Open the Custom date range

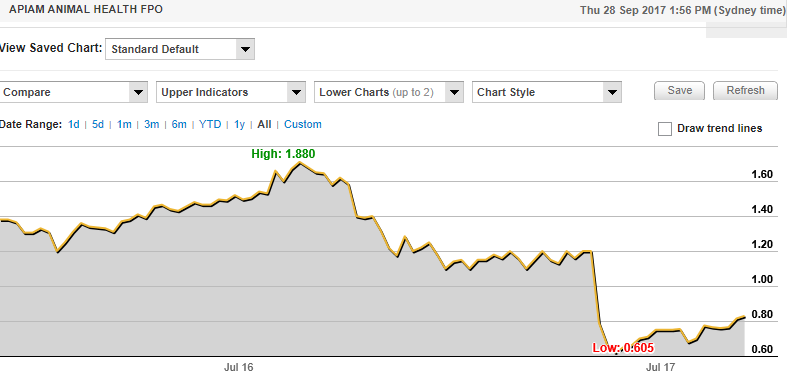click(x=303, y=124)
